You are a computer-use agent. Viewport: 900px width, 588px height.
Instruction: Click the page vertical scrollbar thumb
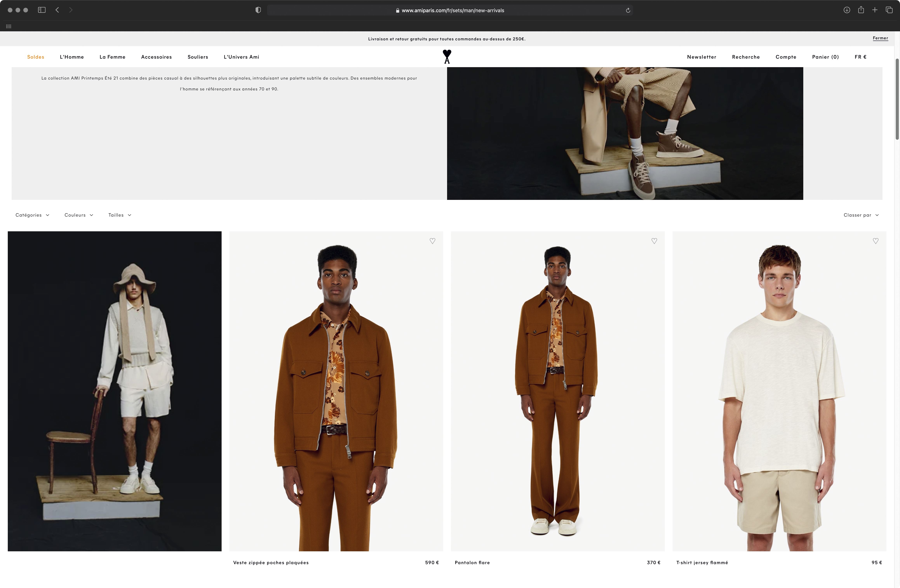point(897,99)
